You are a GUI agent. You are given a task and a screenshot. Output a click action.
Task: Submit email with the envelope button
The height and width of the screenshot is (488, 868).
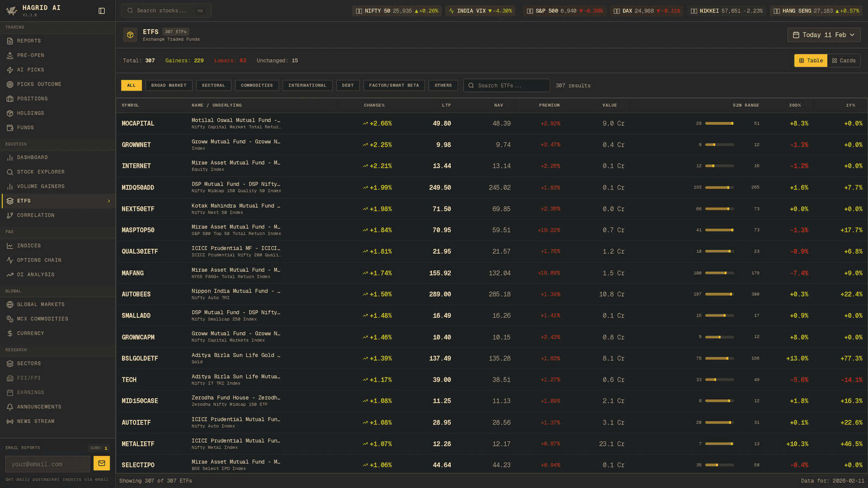click(x=101, y=463)
